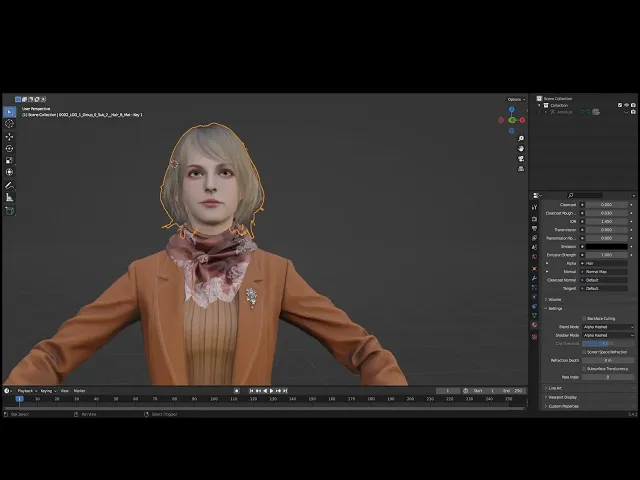Open the Texture properties tab
Screen dimensions: 640x480
534,337
